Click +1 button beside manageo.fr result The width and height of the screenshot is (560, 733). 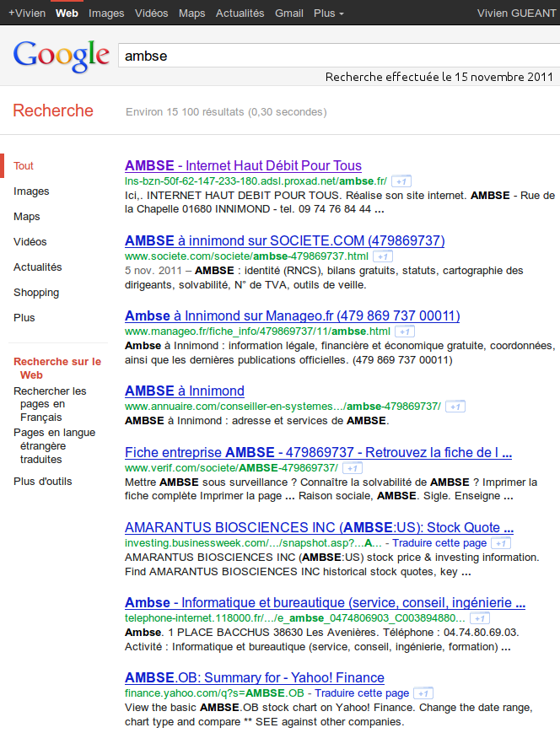click(405, 331)
